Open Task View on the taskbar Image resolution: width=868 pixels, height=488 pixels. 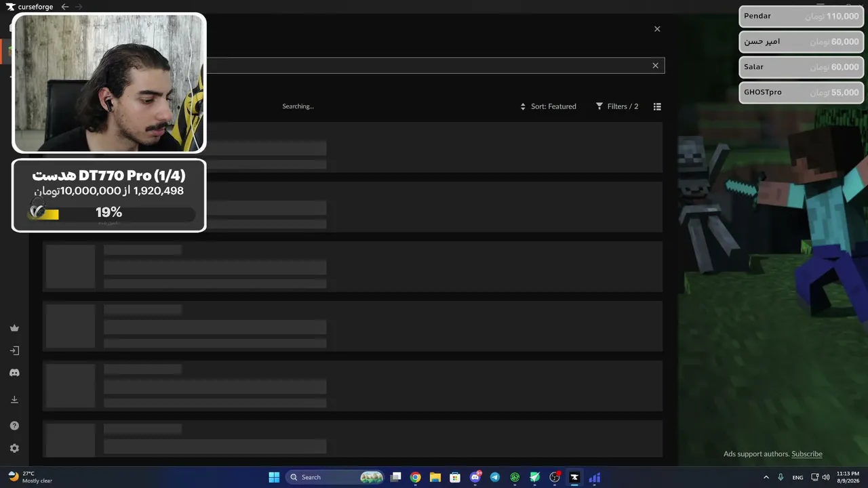coord(396,477)
